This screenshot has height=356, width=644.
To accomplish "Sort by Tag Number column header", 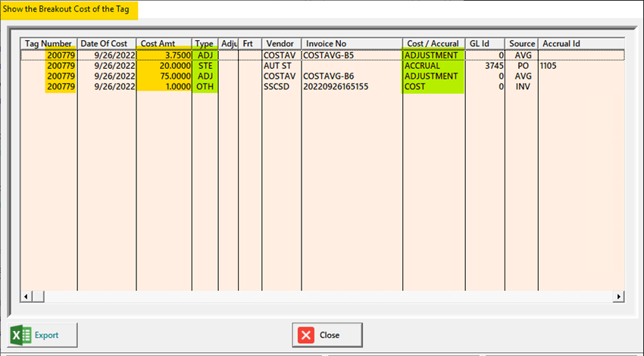I will [48, 44].
